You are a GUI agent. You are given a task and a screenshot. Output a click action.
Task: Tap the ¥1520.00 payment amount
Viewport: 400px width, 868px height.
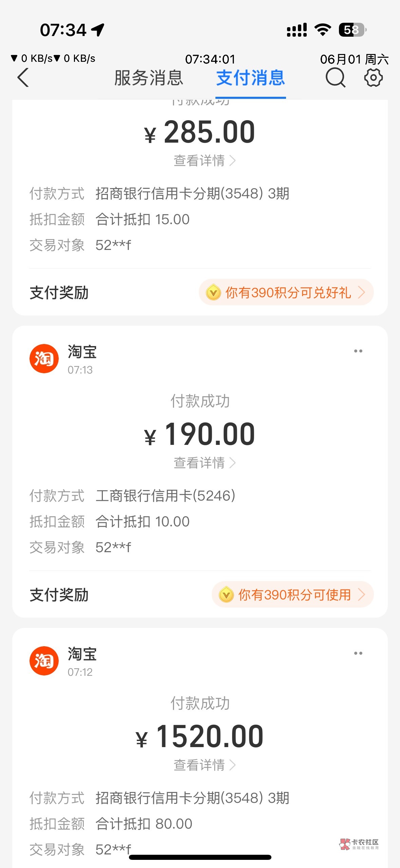200,737
